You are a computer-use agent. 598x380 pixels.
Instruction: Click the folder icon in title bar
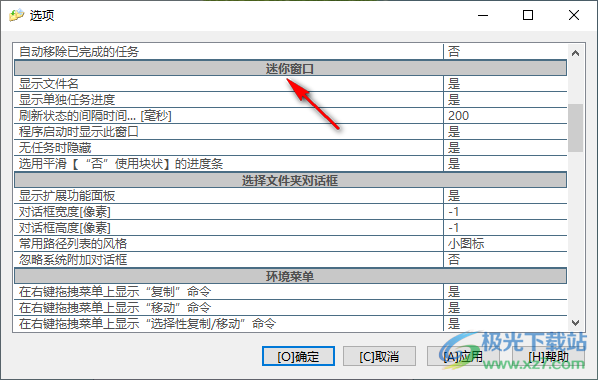click(x=16, y=16)
